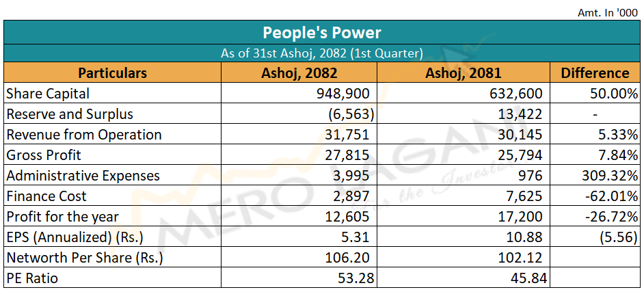644x292 pixels.
Task: Click the Profit for the year label
Action: [62, 217]
